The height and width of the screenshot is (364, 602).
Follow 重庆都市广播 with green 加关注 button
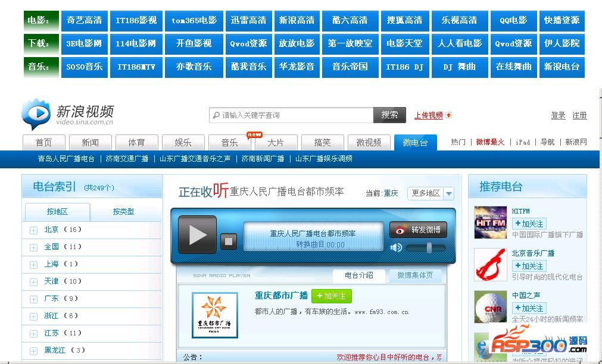coord(331,296)
